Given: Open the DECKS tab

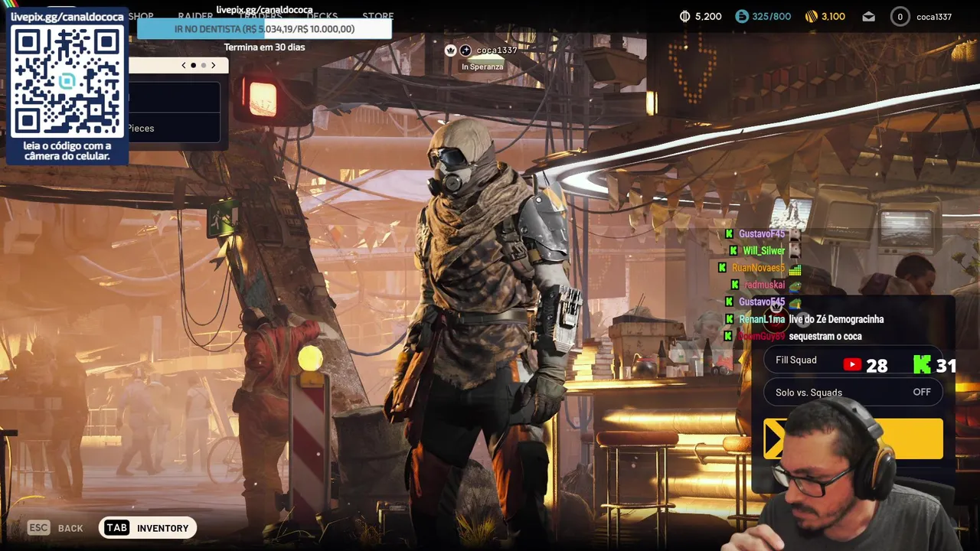Looking at the screenshot, I should pyautogui.click(x=322, y=16).
